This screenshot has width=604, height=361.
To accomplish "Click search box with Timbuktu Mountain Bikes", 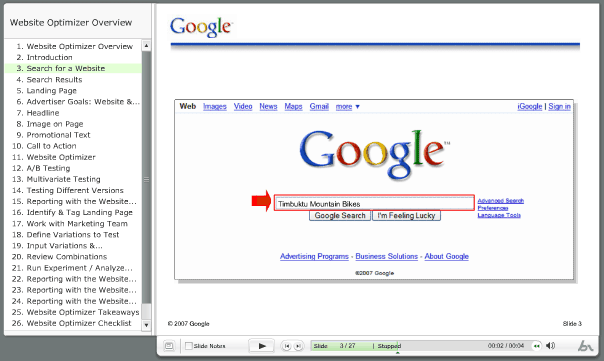I will tap(374, 203).
